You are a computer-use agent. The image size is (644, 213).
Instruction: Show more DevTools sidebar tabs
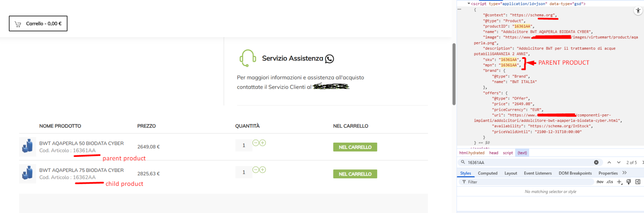[x=625, y=173]
